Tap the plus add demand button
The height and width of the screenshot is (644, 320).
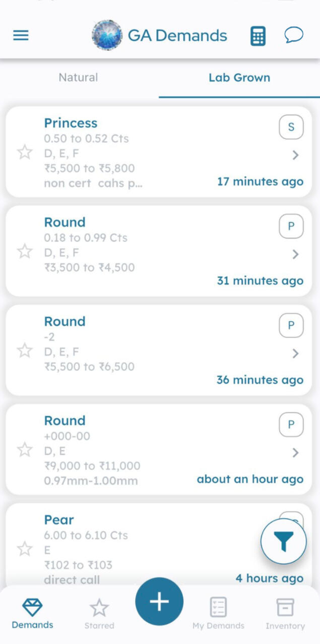[x=159, y=602]
